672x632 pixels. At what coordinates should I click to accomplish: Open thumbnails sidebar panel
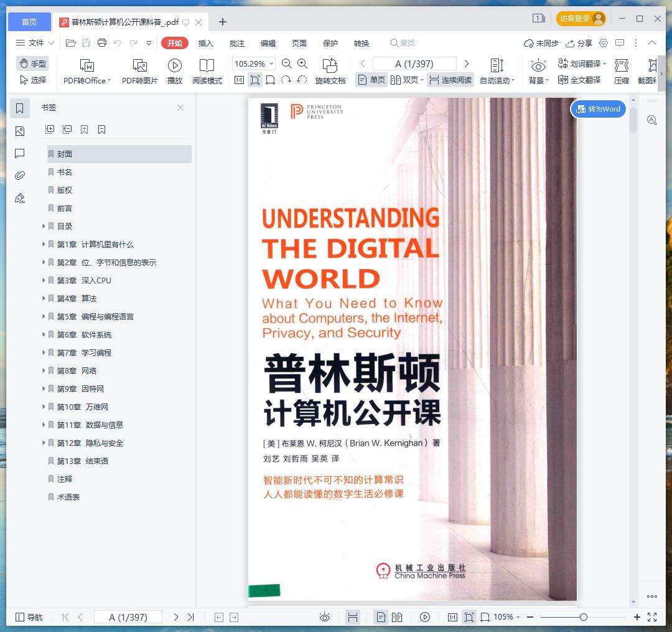20,131
